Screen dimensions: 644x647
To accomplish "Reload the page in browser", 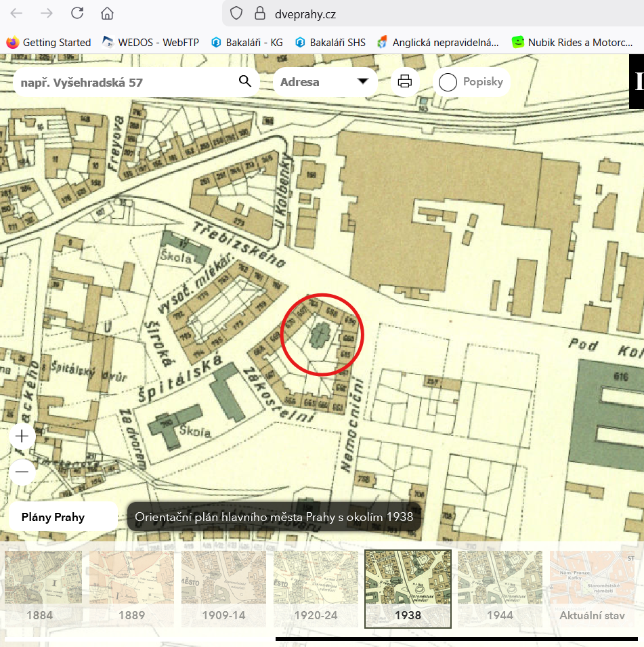I will [77, 14].
